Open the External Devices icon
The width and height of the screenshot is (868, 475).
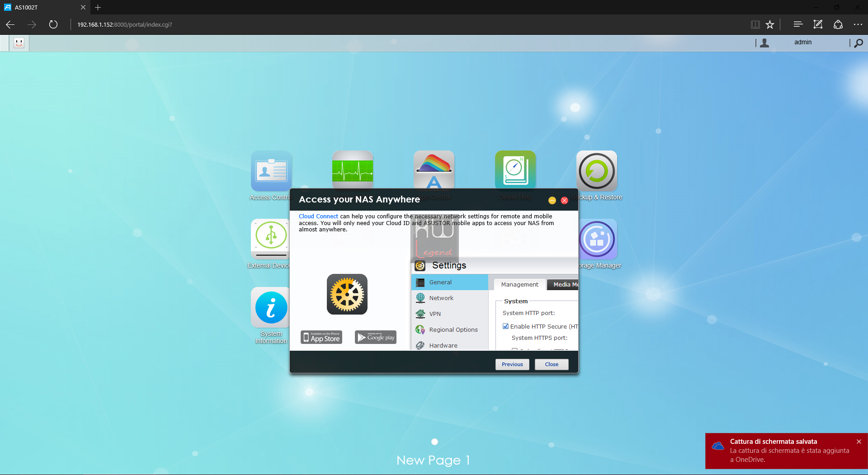click(x=270, y=239)
